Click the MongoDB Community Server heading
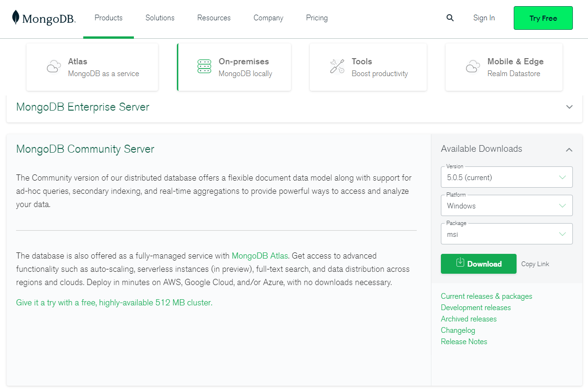The image size is (588, 390). click(x=85, y=149)
